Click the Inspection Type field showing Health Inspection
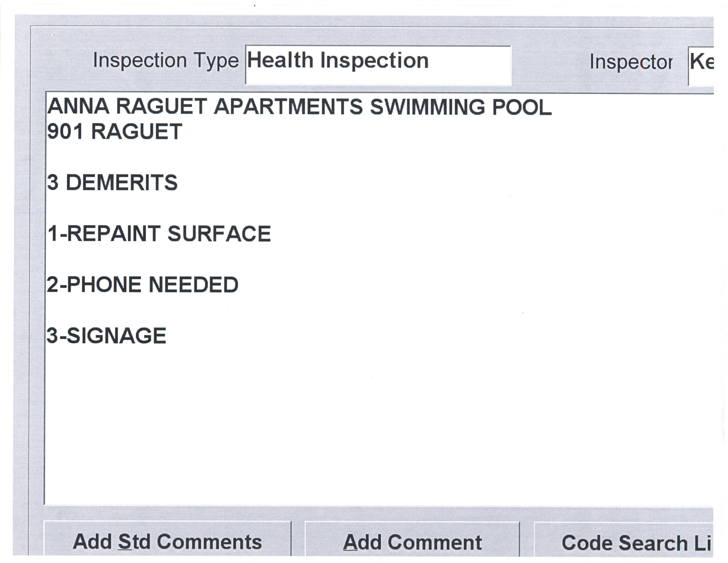Viewport: 728px width, 563px height. 378,65
